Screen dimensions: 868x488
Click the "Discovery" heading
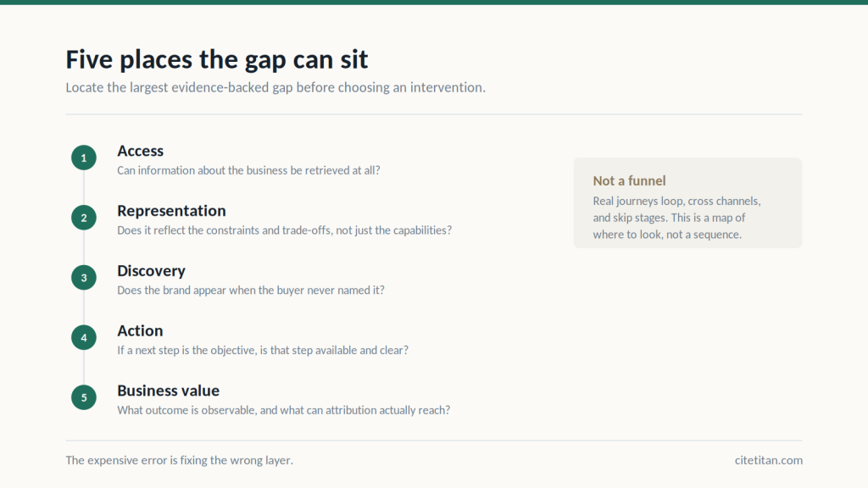[151, 271]
